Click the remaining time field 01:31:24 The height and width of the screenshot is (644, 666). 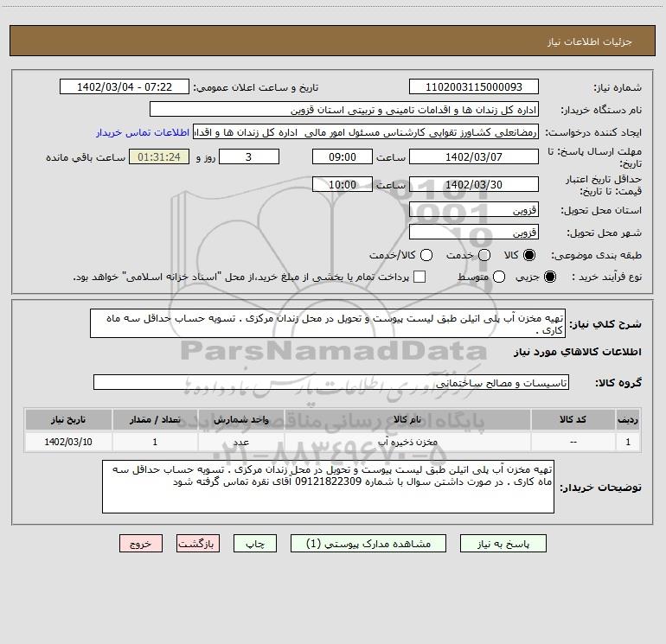pos(159,156)
